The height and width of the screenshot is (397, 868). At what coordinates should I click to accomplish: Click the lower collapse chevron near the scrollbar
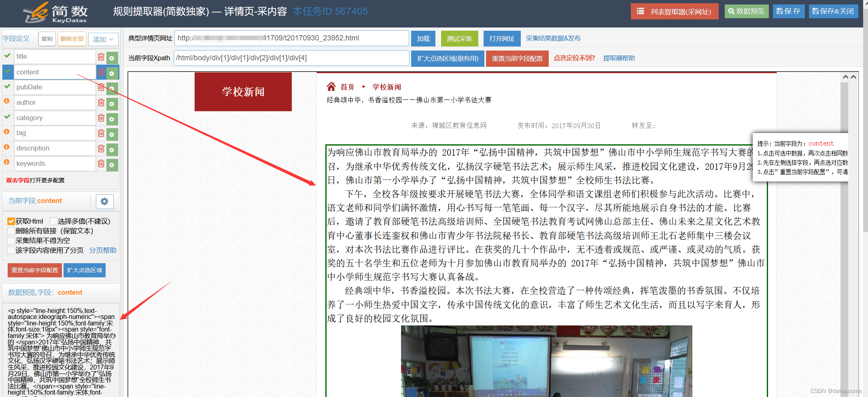(x=854, y=76)
